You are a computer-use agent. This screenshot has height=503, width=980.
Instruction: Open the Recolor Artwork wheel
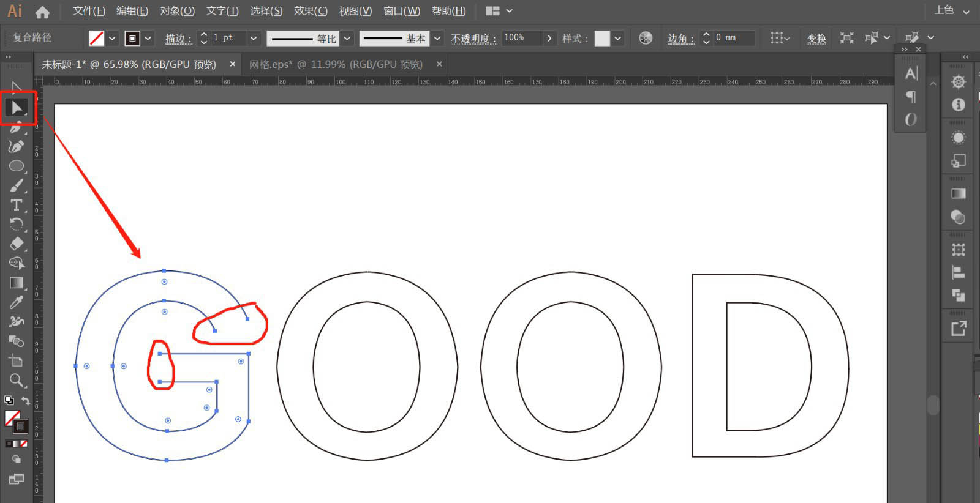point(646,38)
